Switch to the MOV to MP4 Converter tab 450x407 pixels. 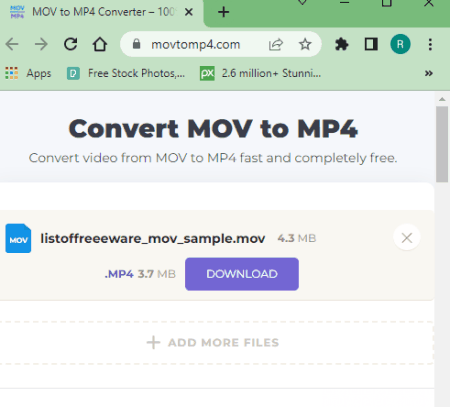pyautogui.click(x=100, y=12)
